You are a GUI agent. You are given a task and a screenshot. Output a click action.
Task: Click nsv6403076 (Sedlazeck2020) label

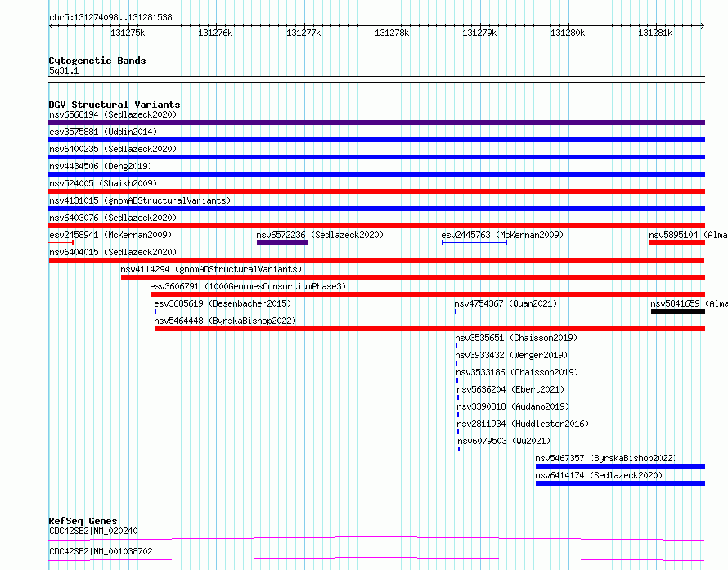pyautogui.click(x=113, y=218)
